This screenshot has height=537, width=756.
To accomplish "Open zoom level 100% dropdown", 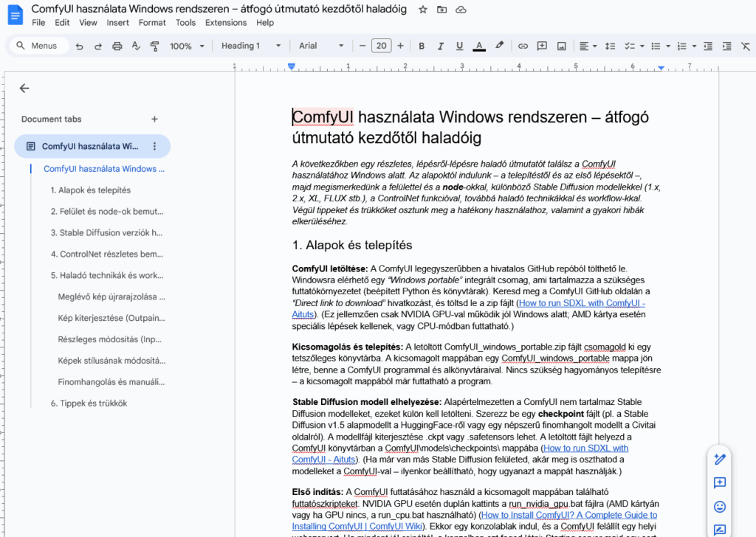I will [187, 46].
